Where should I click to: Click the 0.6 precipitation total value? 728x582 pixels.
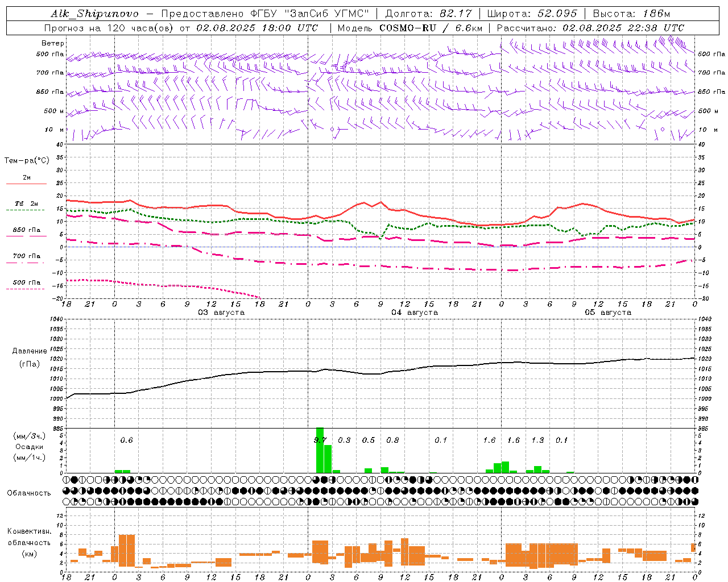126,440
